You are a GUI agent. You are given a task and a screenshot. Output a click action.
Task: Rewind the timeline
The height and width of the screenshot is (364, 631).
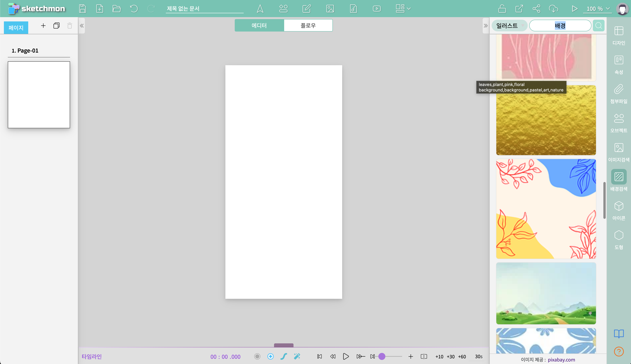click(x=333, y=356)
